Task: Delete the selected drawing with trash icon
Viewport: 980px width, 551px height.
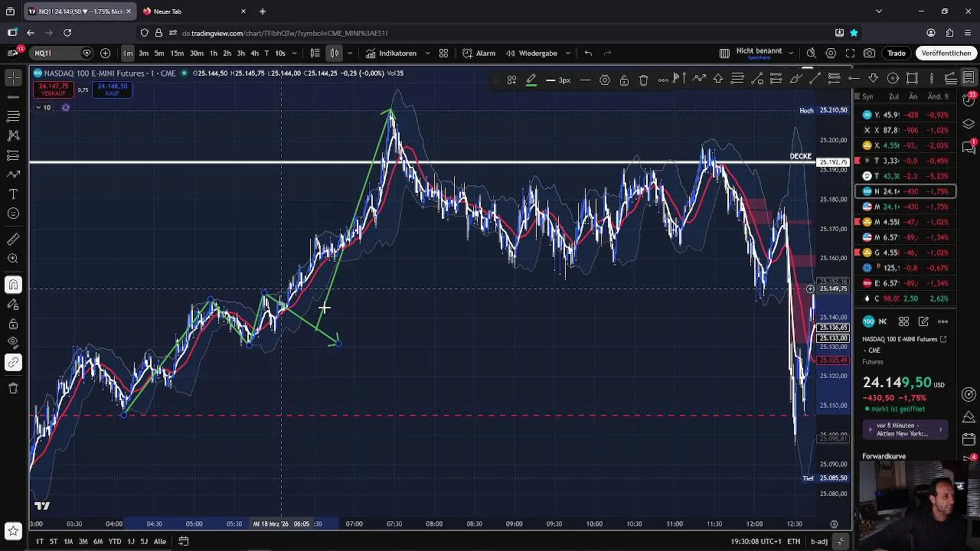Action: 643,80
